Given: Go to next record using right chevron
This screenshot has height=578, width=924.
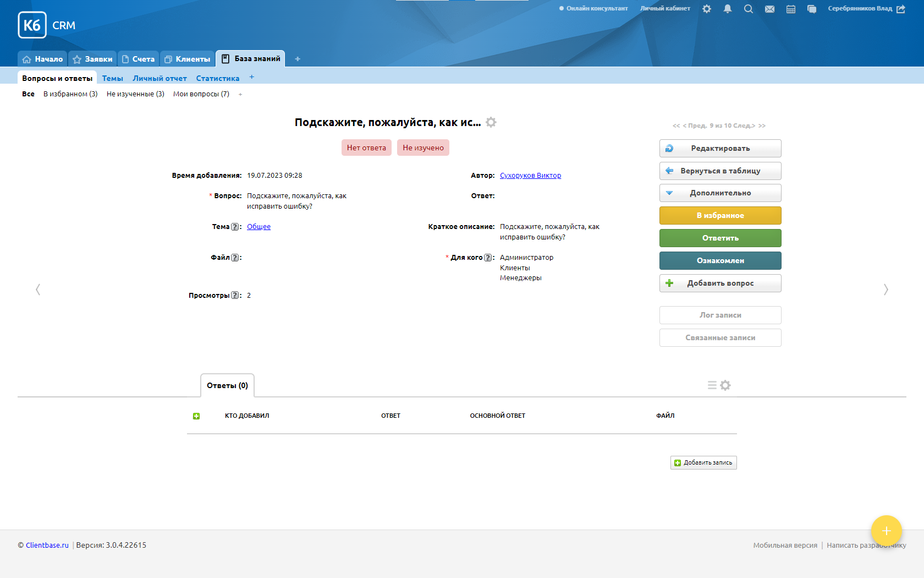Looking at the screenshot, I should (886, 290).
